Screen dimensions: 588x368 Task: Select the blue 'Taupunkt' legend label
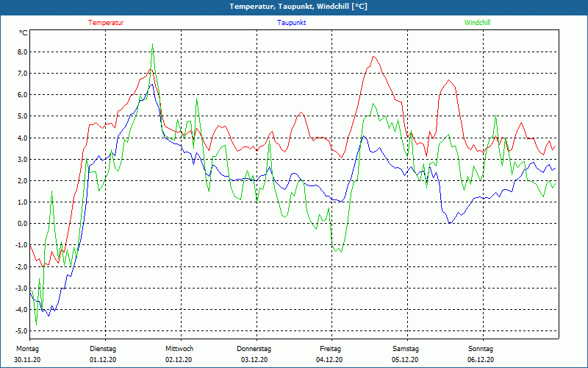point(291,23)
